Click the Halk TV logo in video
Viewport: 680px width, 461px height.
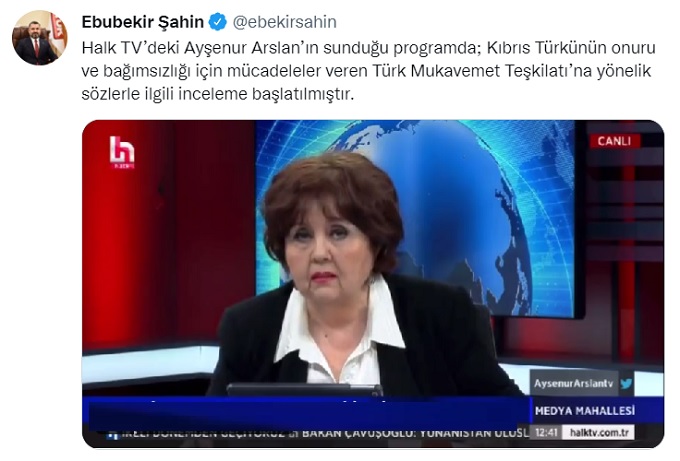pos(122,152)
